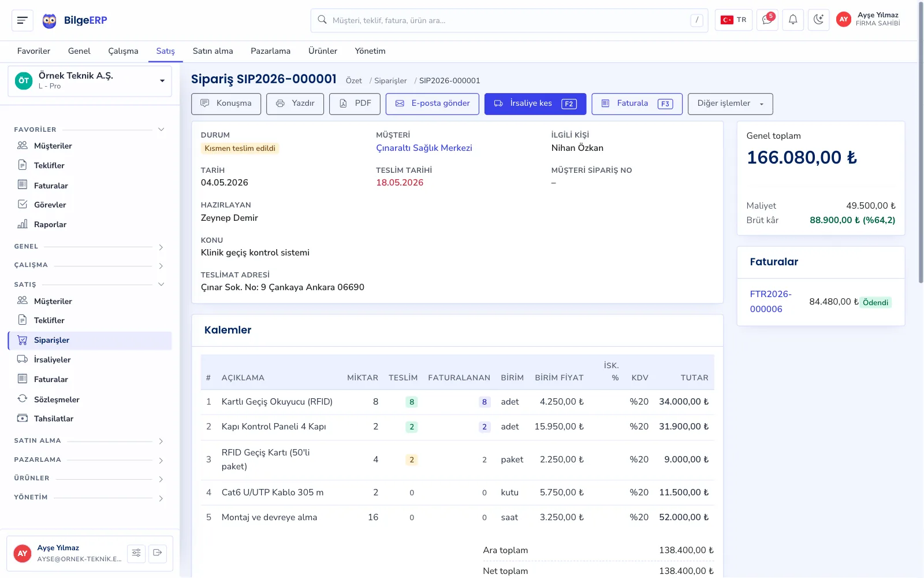The height and width of the screenshot is (578, 924).
Task: Click the Siparişler breadcrumb link
Action: tap(390, 81)
